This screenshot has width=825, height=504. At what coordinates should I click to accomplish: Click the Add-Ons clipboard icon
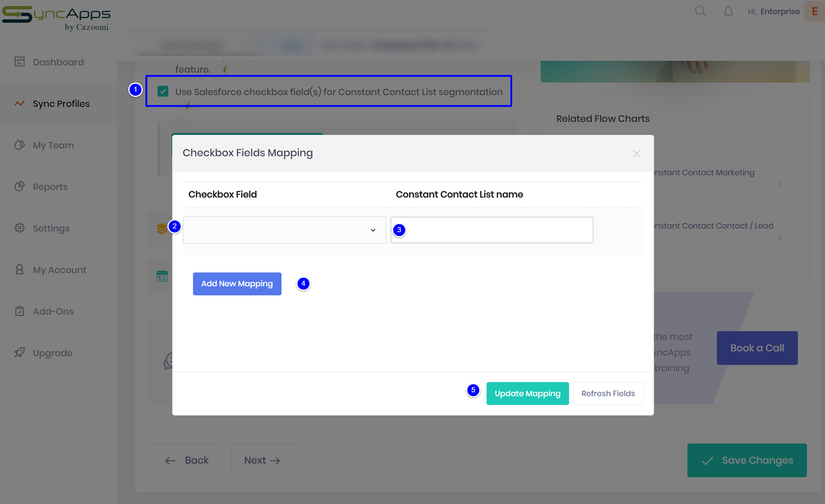[19, 311]
